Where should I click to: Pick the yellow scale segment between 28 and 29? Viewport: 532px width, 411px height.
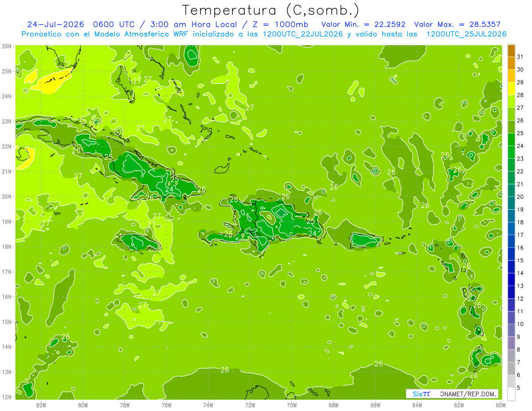point(511,89)
